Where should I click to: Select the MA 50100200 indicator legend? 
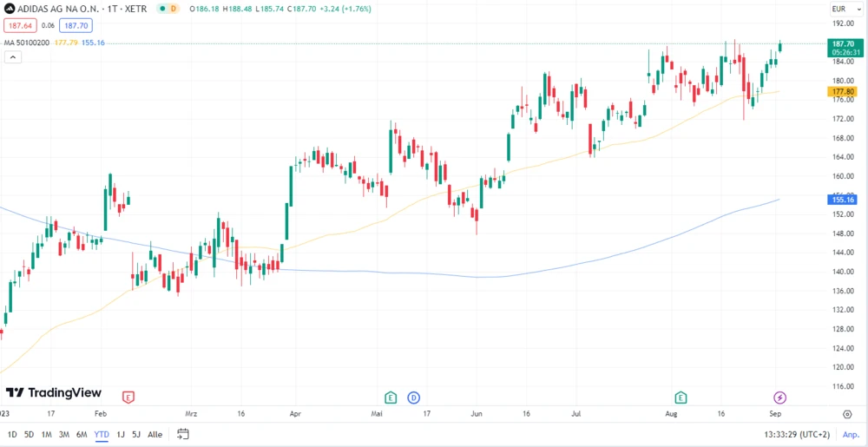27,43
